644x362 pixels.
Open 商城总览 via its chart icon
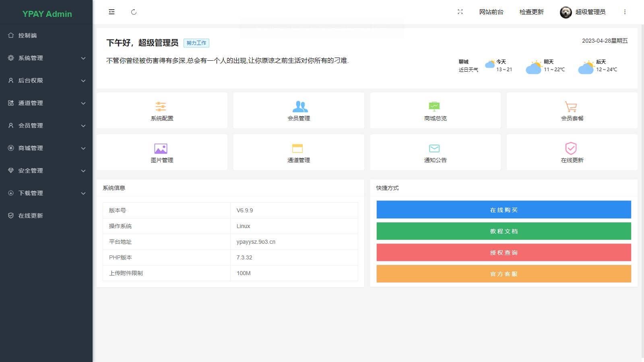pos(435,106)
